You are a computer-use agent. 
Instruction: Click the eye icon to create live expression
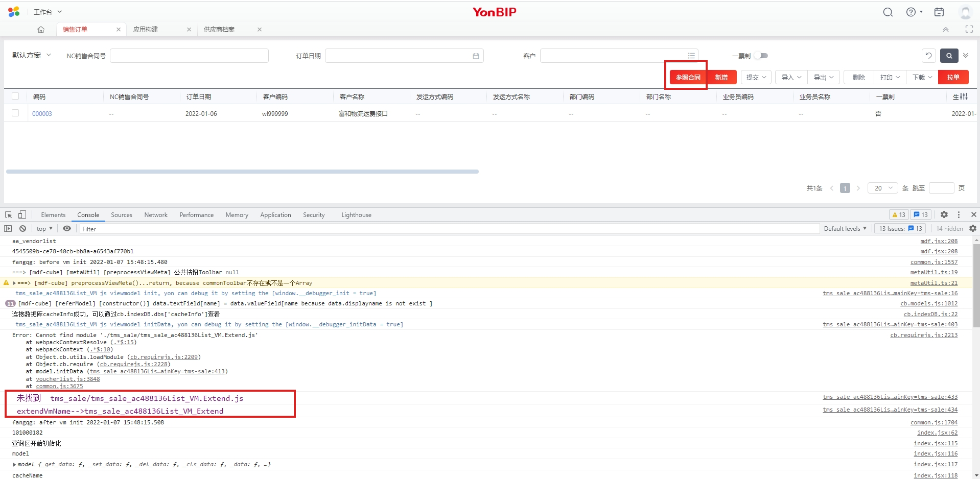click(x=66, y=228)
